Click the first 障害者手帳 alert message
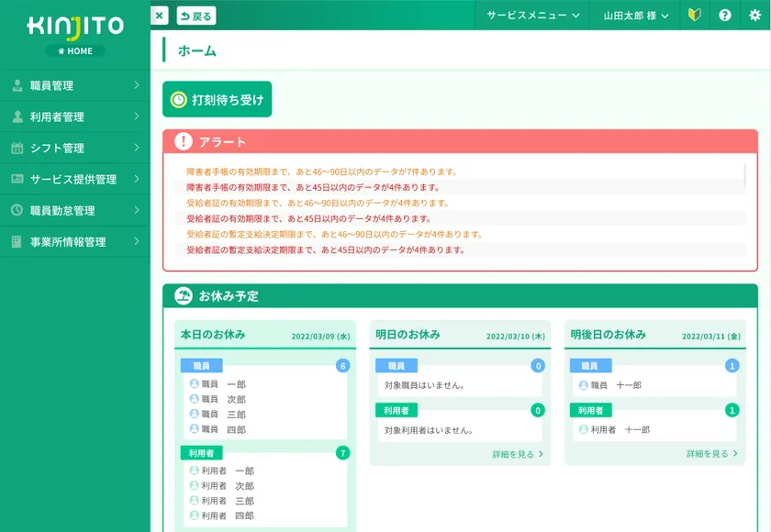Image resolution: width=771 pixels, height=532 pixels. [x=321, y=172]
